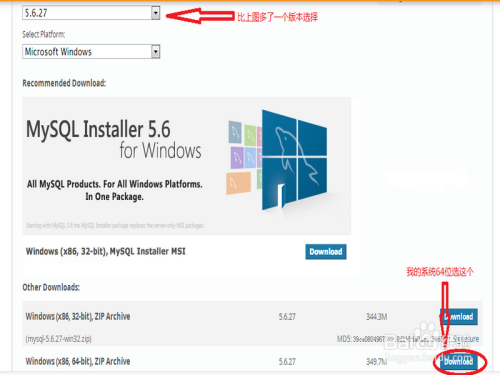Click the 'Recommended Download:' heading

pos(64,83)
